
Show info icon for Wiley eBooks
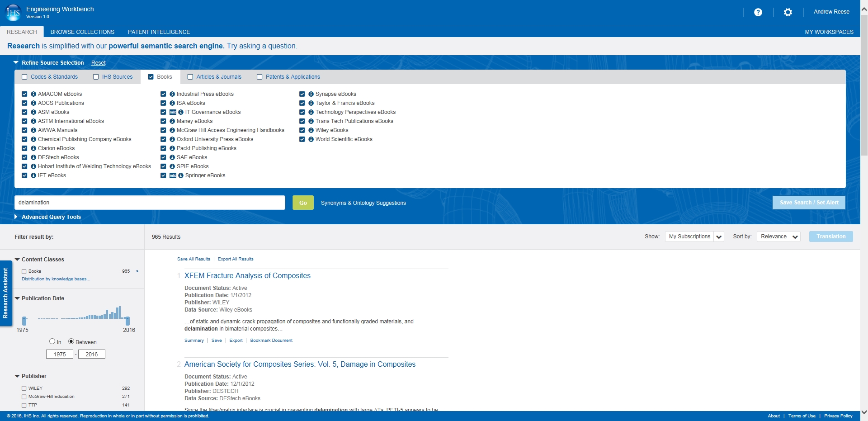311,130
